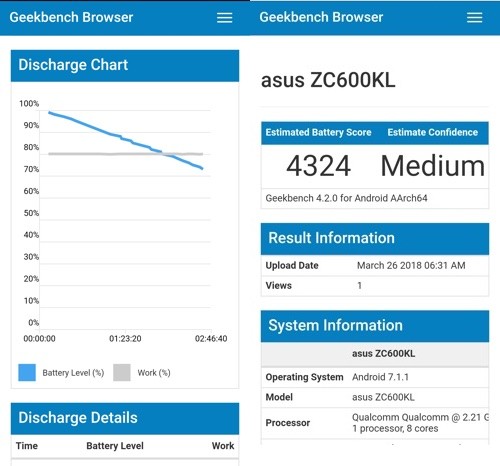
Task: Select the Result Information header
Action: (375, 239)
